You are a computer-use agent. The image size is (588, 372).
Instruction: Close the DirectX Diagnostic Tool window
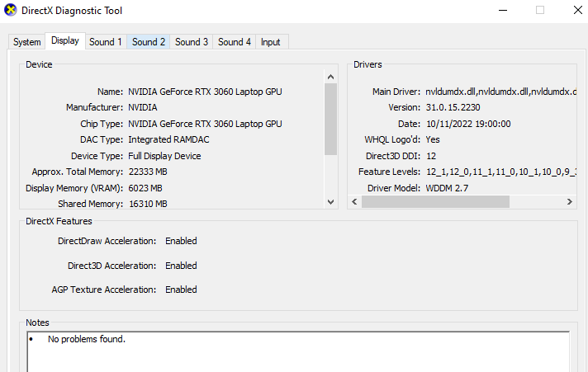578,10
